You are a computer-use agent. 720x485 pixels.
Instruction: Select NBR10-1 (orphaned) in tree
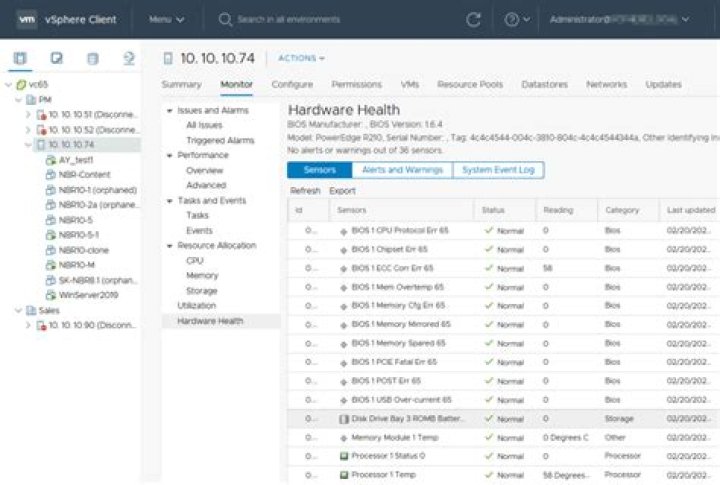click(x=97, y=190)
